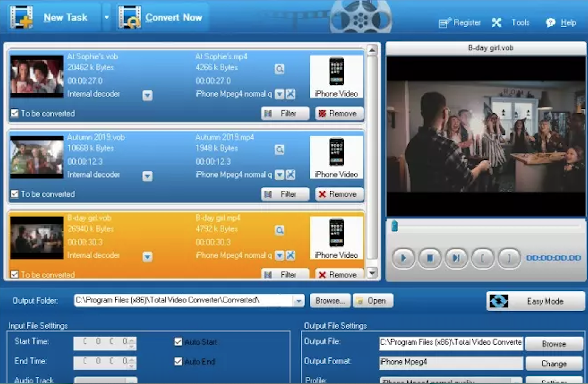This screenshot has width=588, height=384.
Task: Click the magnifier icon for At Sophie's.mp4
Action: (x=279, y=69)
